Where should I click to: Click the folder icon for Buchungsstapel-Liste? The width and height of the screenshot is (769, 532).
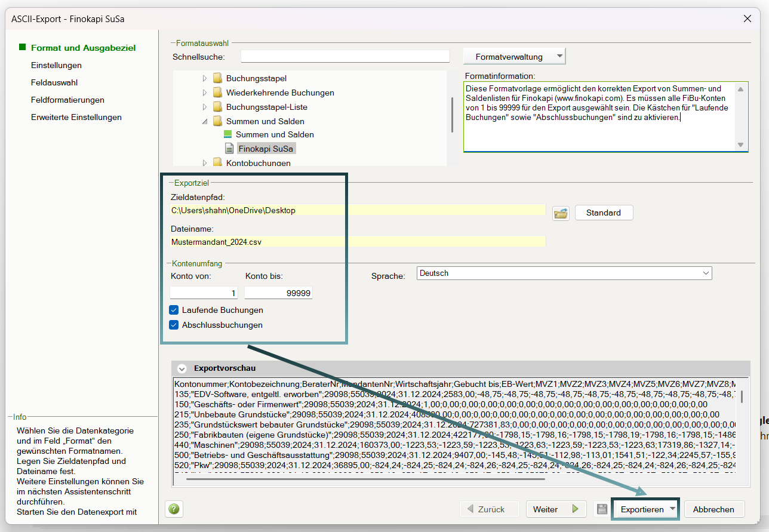pyautogui.click(x=217, y=106)
